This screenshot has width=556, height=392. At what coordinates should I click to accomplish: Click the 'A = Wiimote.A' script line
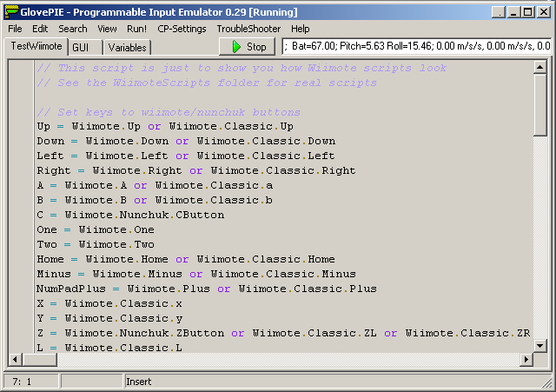pyautogui.click(x=155, y=185)
